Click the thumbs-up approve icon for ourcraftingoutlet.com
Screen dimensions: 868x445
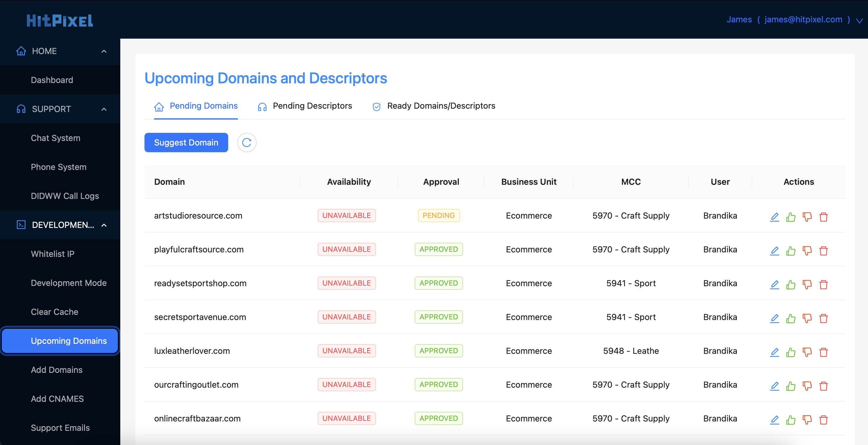791,385
